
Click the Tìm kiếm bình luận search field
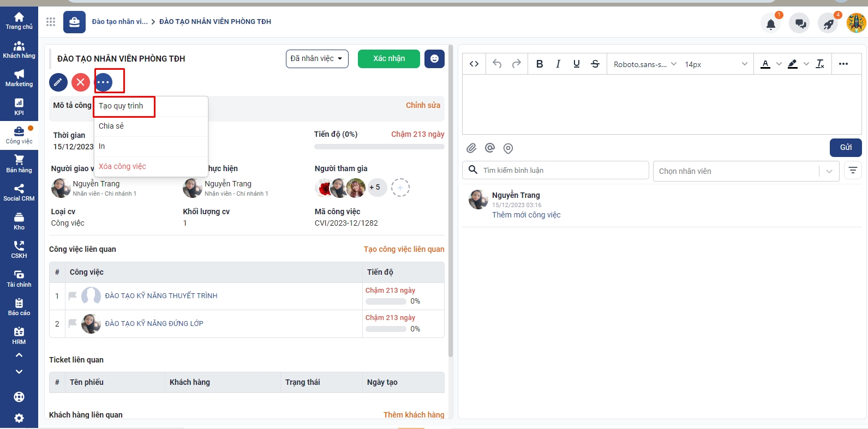click(562, 171)
